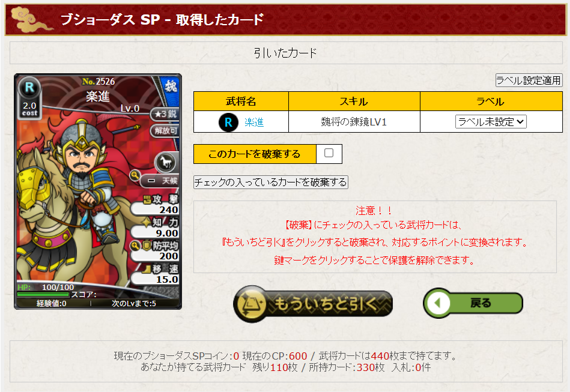Click the スキル column header

[x=354, y=101]
